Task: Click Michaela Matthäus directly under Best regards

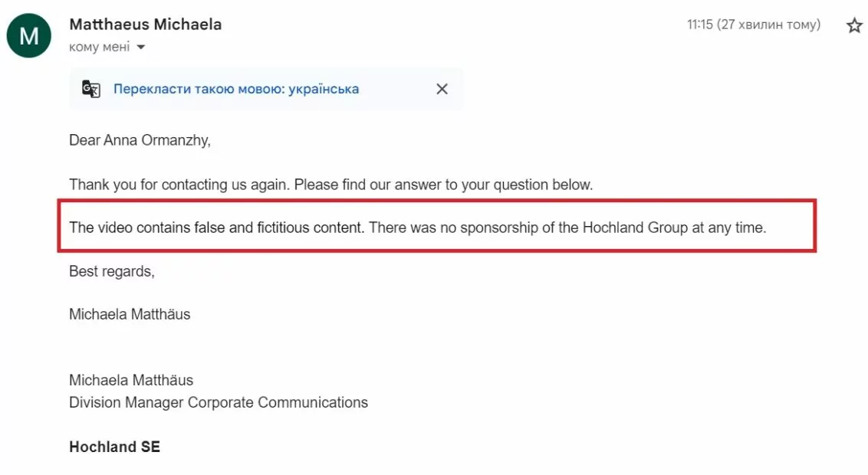Action: pyautogui.click(x=130, y=314)
